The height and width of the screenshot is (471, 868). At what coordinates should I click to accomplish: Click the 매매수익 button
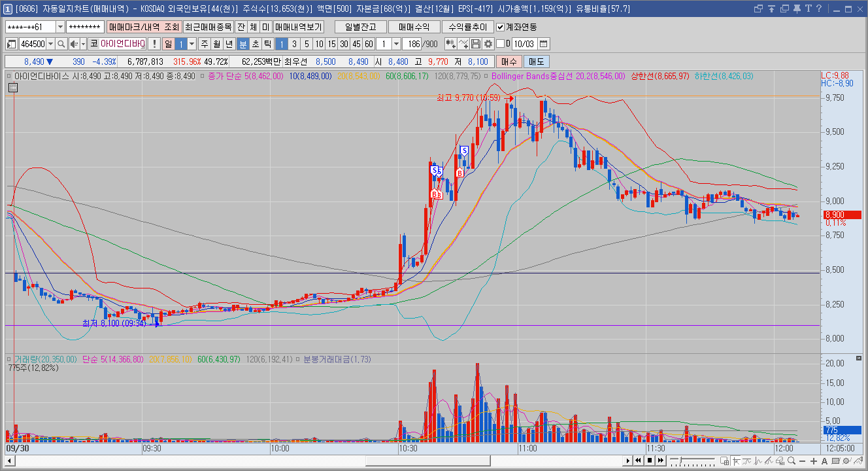[x=414, y=27]
